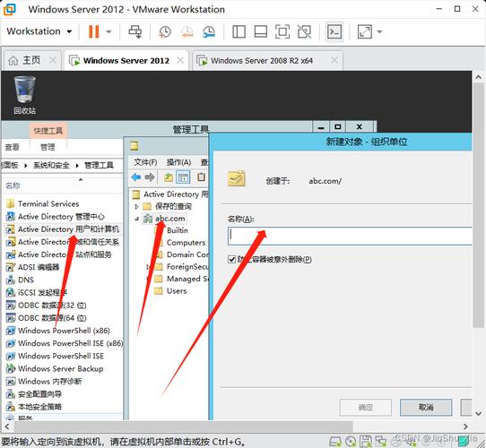Image resolution: width=486 pixels, height=448 pixels.
Task: Open the Workstation menu dropdown
Action: 39,31
